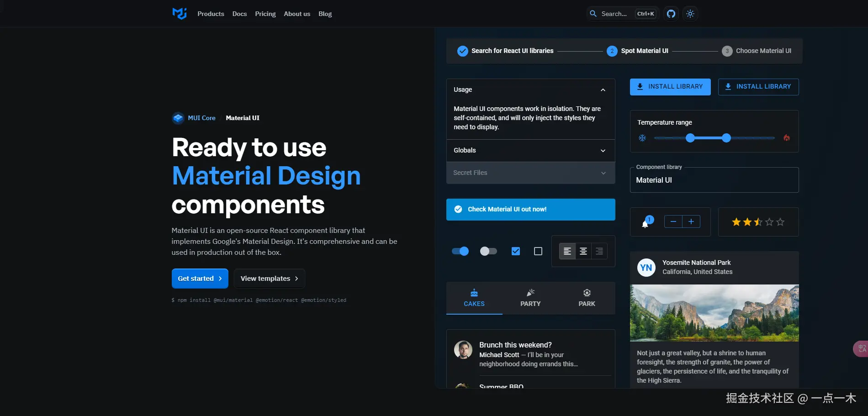This screenshot has width=868, height=416.
Task: Select the first rating star
Action: [x=736, y=222]
